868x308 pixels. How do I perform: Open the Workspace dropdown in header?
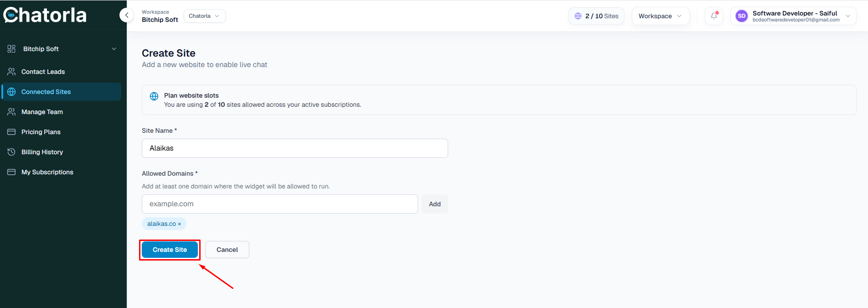[x=660, y=16]
